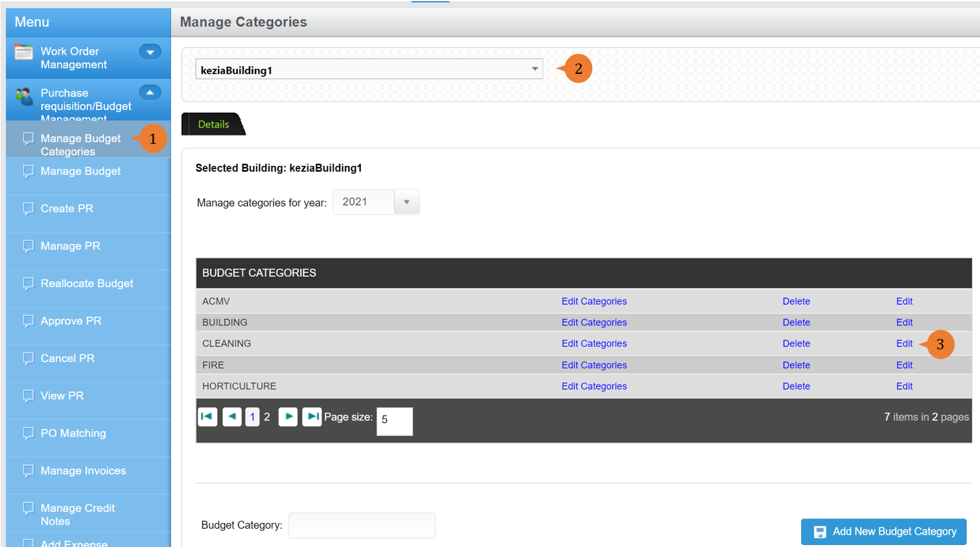
Task: Edit the HORTICULTURE category row
Action: (904, 386)
